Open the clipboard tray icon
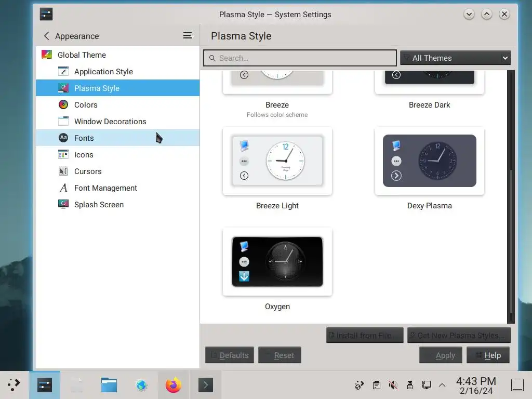 pos(376,385)
